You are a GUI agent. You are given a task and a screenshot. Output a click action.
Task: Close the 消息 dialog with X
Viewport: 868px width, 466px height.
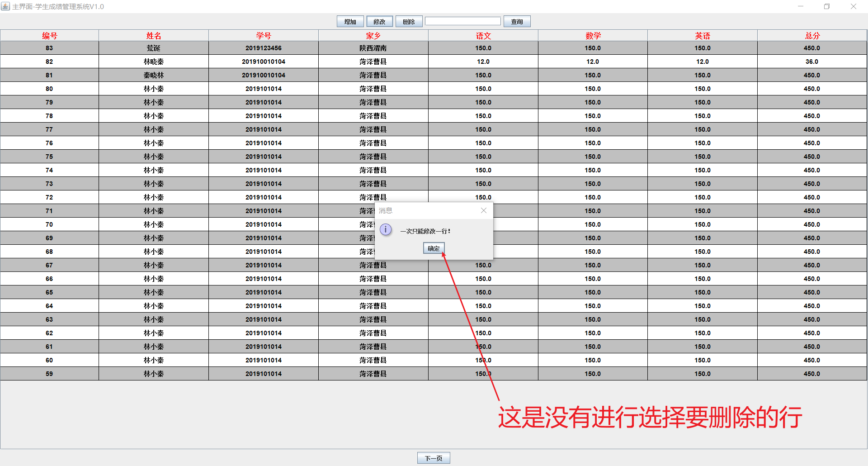point(484,210)
